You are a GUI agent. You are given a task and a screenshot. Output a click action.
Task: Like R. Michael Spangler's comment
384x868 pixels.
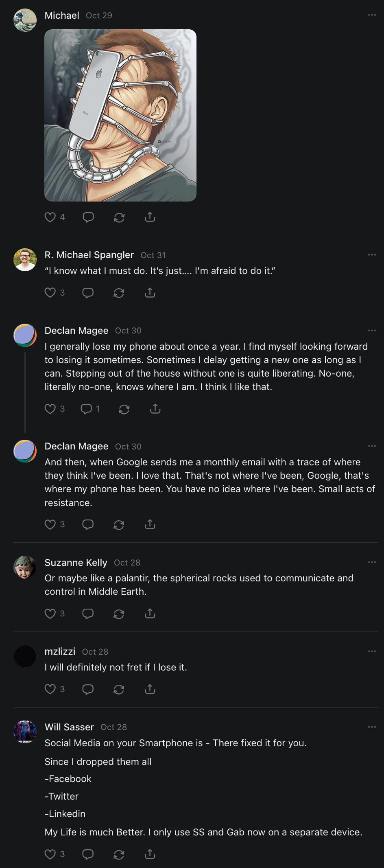(x=50, y=293)
